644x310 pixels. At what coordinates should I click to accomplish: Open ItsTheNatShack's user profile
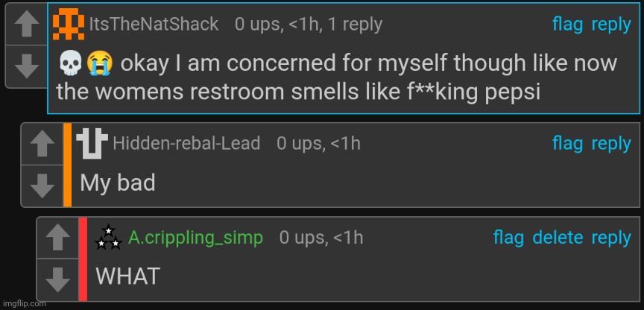[154, 25]
